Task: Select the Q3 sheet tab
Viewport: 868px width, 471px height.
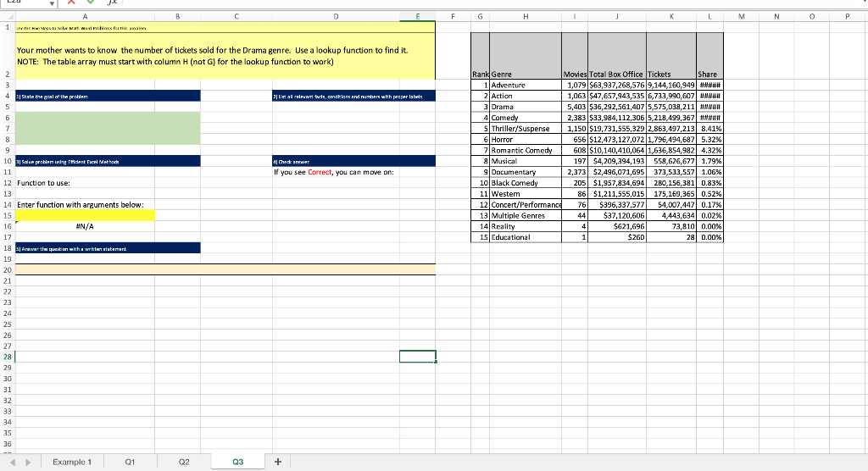Action: (238, 463)
